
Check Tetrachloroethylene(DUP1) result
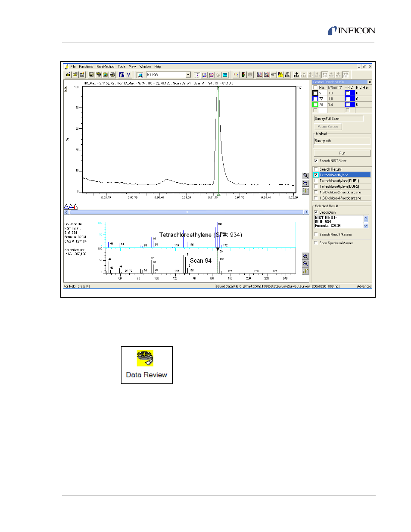316,181
